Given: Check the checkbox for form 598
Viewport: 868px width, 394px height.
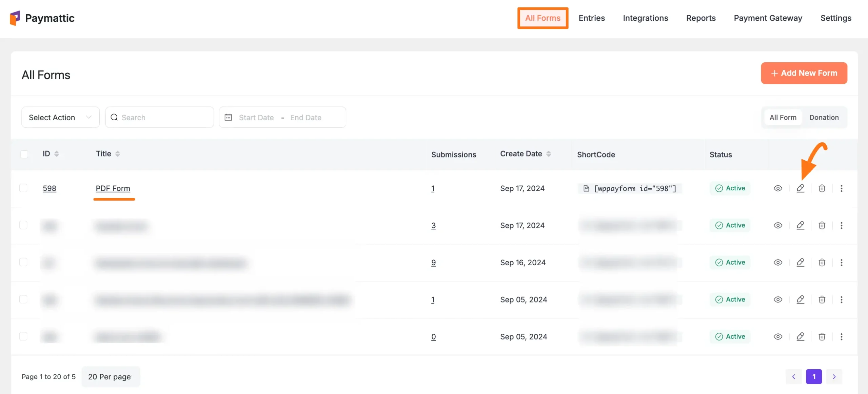Looking at the screenshot, I should pos(23,188).
